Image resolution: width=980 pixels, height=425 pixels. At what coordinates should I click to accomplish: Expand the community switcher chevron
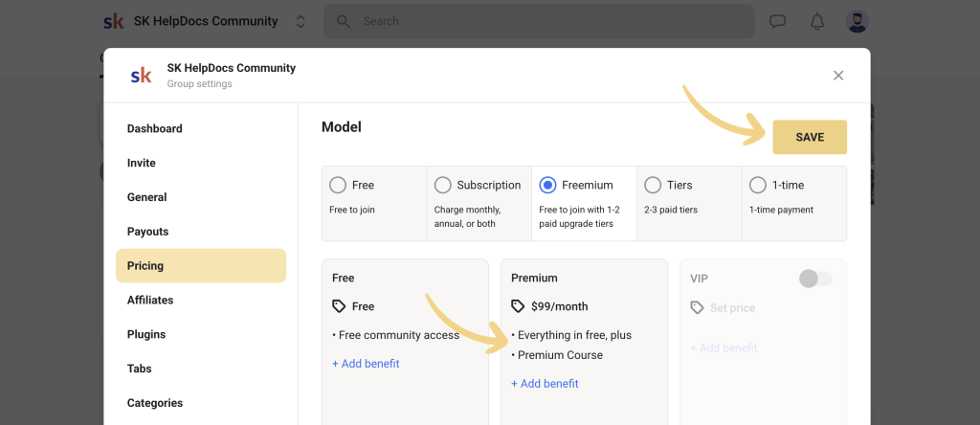coord(301,21)
